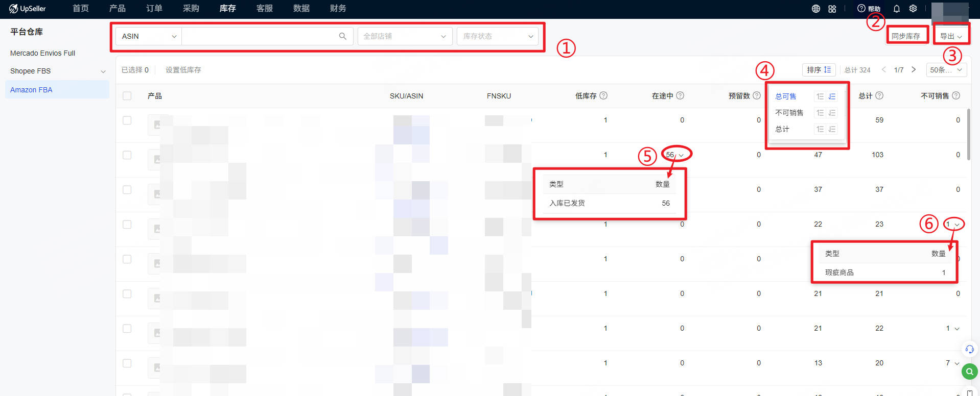Image resolution: width=980 pixels, height=396 pixels.
Task: Open the apps grid icon
Action: pos(832,9)
